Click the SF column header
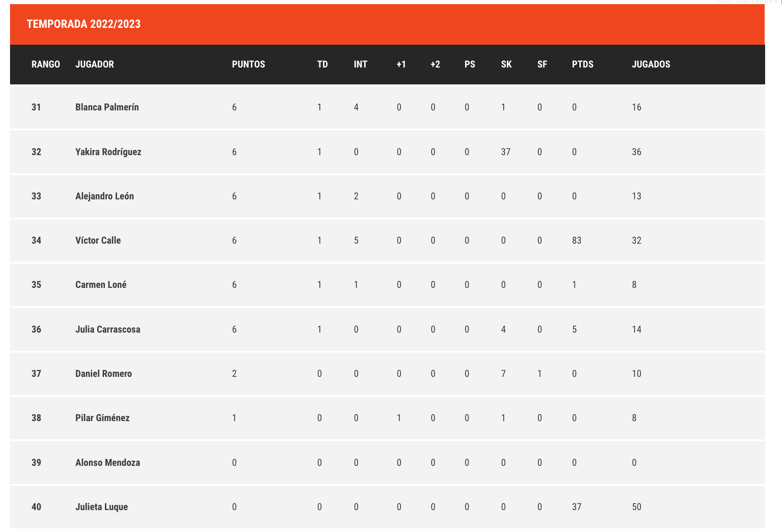 coord(542,64)
